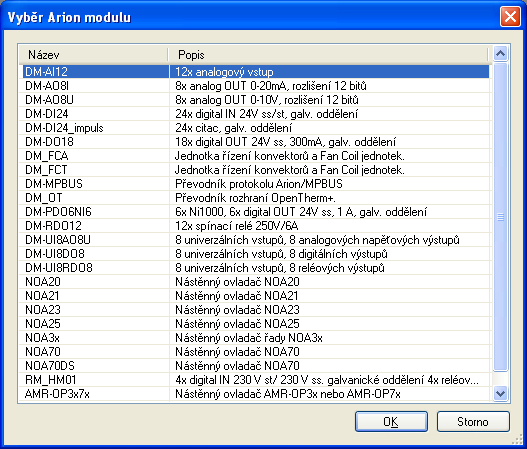Click the description "12x analogový vstup"
Viewport: 527px width, 449px height.
pos(224,72)
